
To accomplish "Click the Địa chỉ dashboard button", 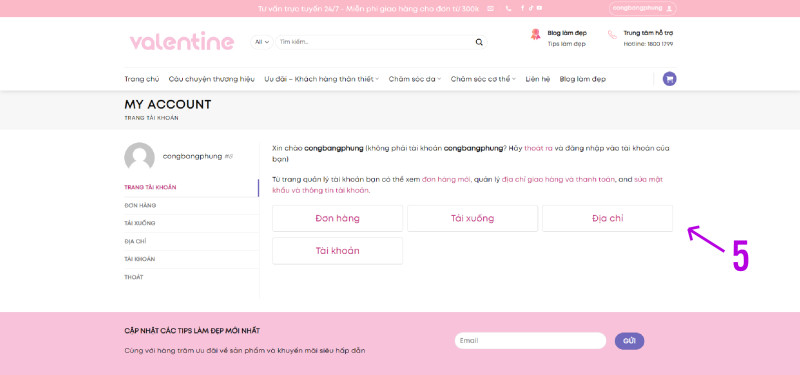I will 607,218.
